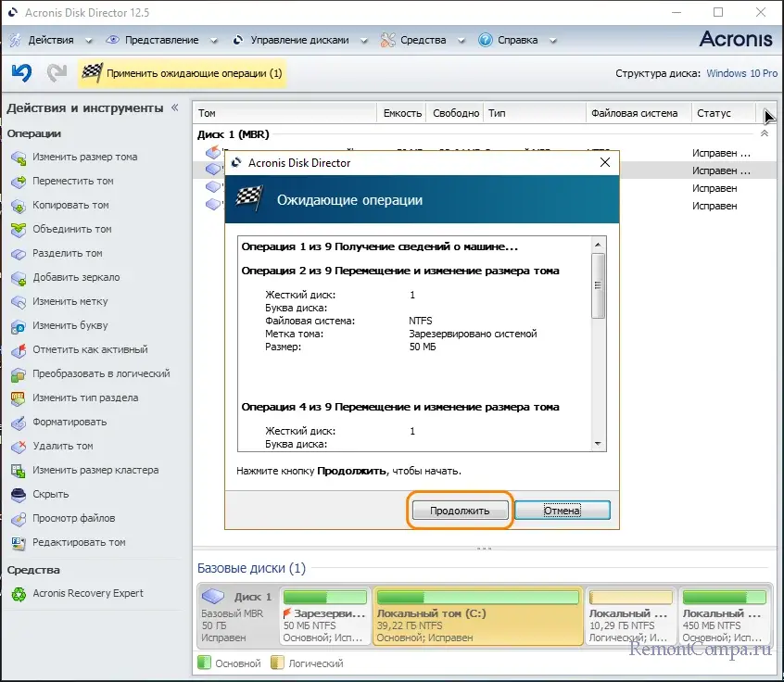Image resolution: width=784 pixels, height=682 pixels.
Task: Click the 'Изменить размер тома' icon
Action: click(19, 158)
